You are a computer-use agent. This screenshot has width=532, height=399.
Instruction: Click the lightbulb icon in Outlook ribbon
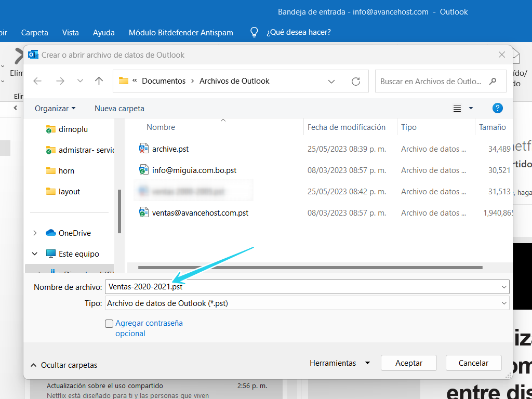coord(254,32)
